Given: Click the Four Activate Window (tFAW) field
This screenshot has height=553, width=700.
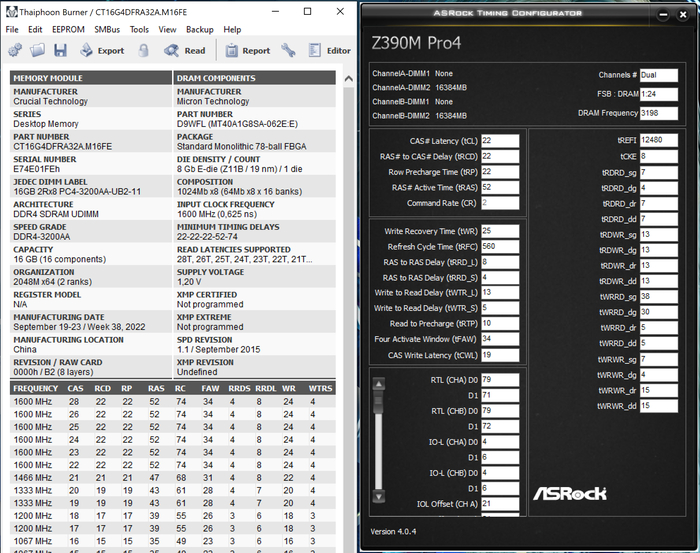Looking at the screenshot, I should 500,339.
